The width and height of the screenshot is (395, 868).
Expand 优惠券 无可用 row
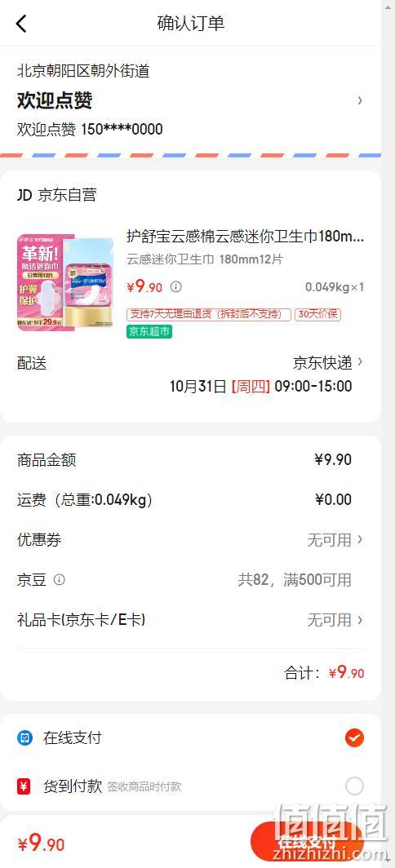pos(191,540)
